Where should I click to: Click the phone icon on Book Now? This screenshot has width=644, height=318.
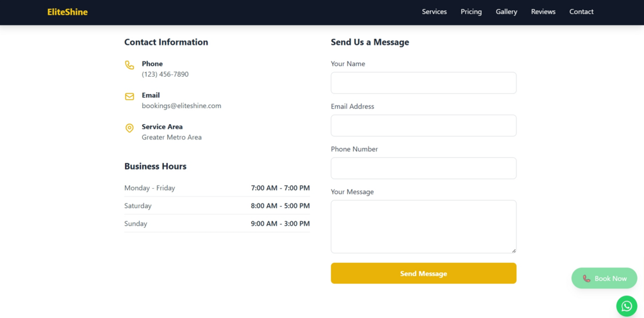click(x=586, y=278)
